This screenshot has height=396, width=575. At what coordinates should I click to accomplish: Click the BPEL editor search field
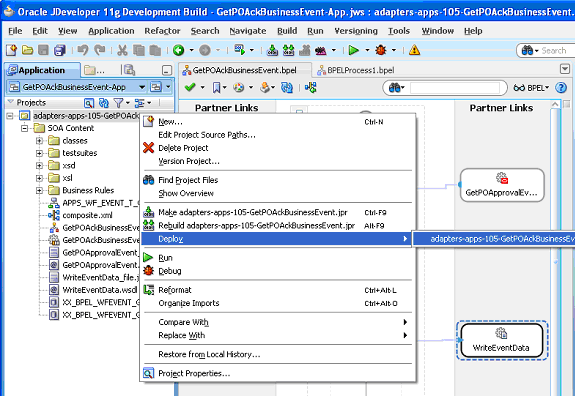(x=455, y=88)
